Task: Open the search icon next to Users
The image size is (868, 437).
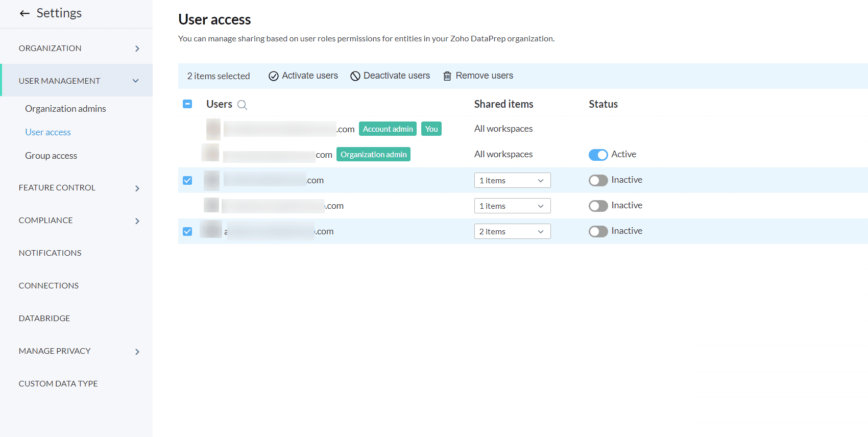Action: [x=243, y=105]
